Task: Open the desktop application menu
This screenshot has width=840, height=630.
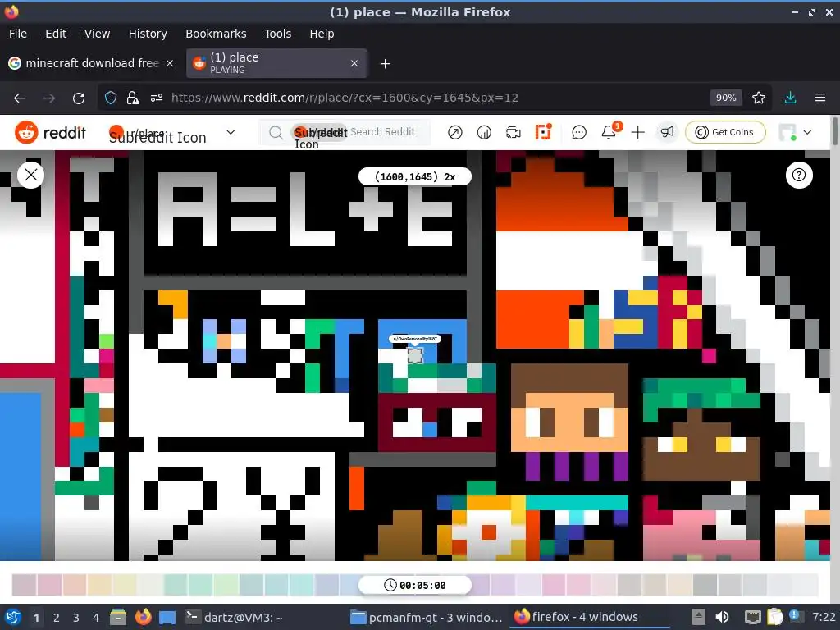Action: click(13, 617)
